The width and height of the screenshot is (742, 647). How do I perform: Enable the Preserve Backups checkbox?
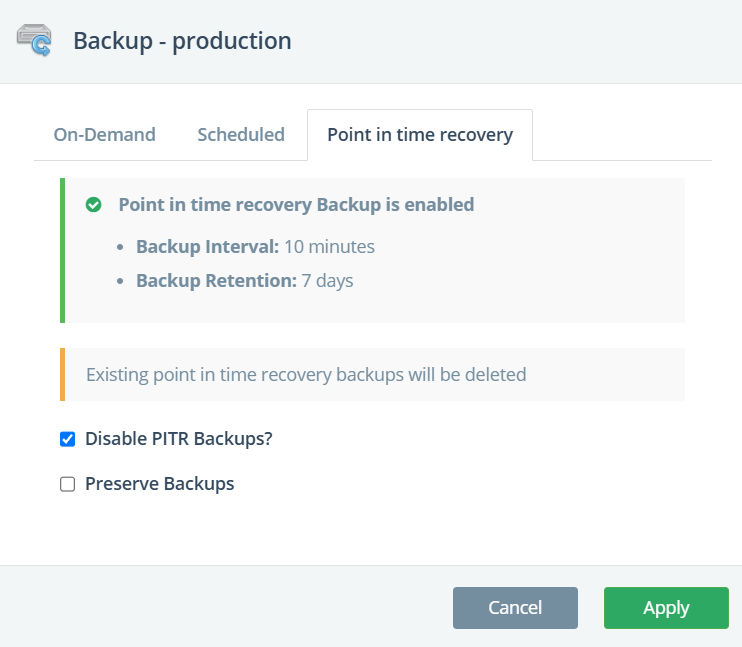pyautogui.click(x=68, y=484)
